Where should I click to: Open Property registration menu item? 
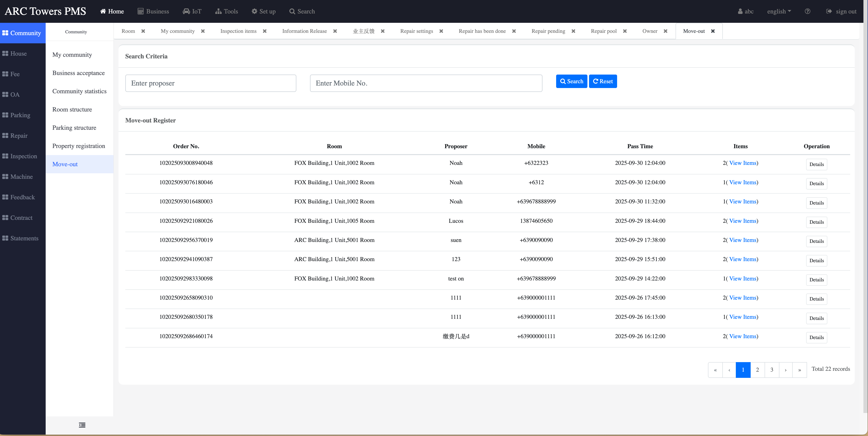coord(79,146)
